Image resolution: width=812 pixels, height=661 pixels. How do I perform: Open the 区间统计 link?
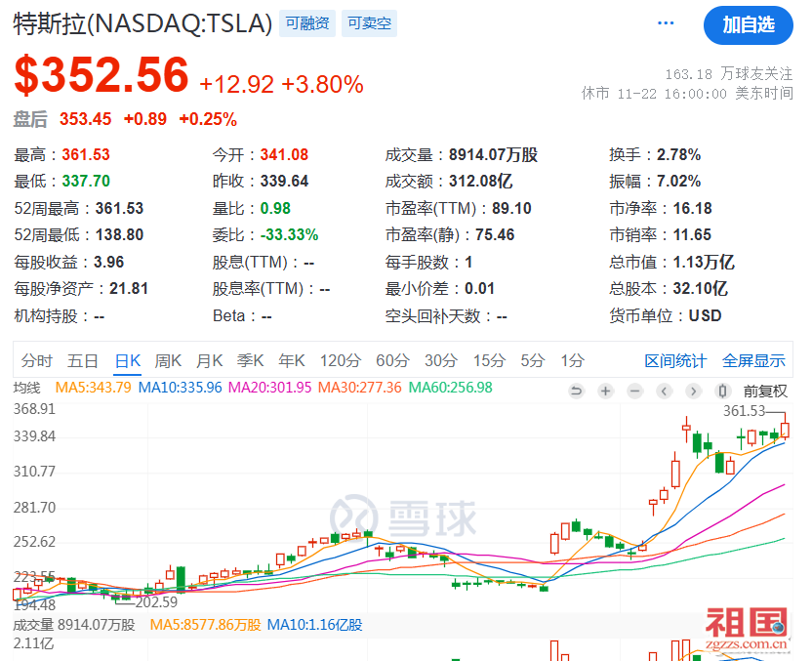(675, 360)
